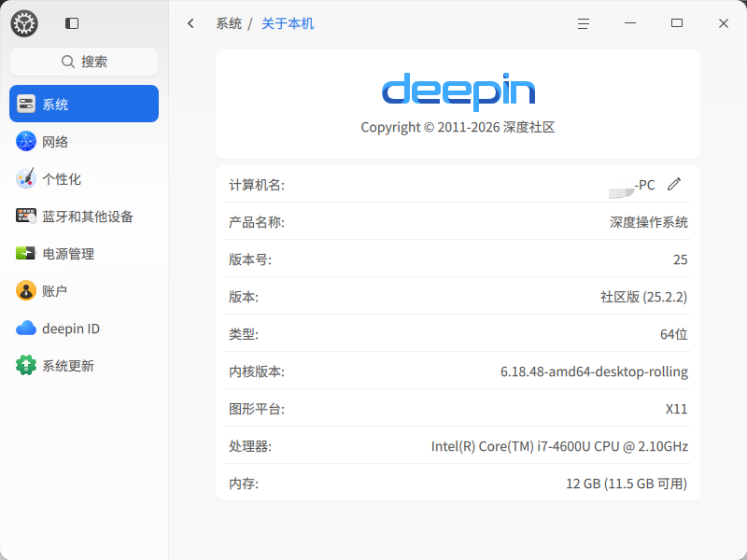Screen dimensions: 747x560
Task: Click the copyright text 2011-2026 深度社区
Action: tap(458, 127)
